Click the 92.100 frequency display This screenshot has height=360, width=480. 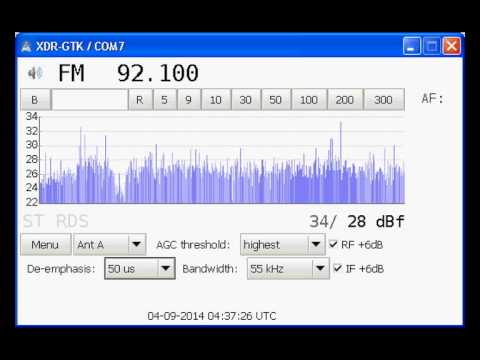pos(158,73)
